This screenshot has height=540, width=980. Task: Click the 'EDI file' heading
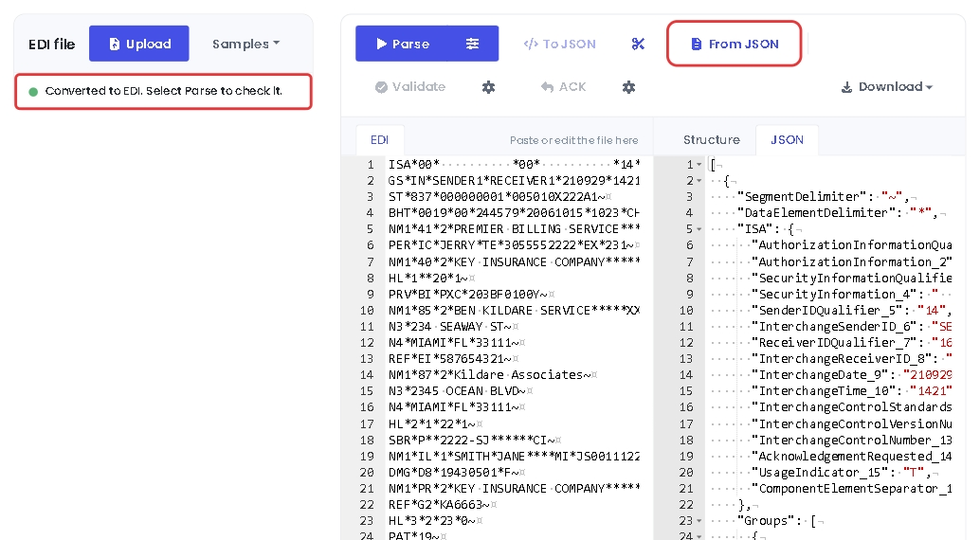coord(52,44)
